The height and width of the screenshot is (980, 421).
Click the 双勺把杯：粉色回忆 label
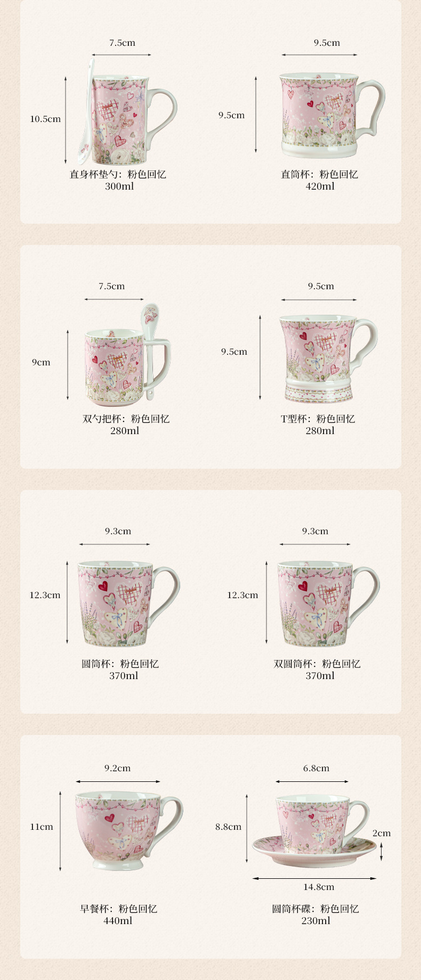126,419
